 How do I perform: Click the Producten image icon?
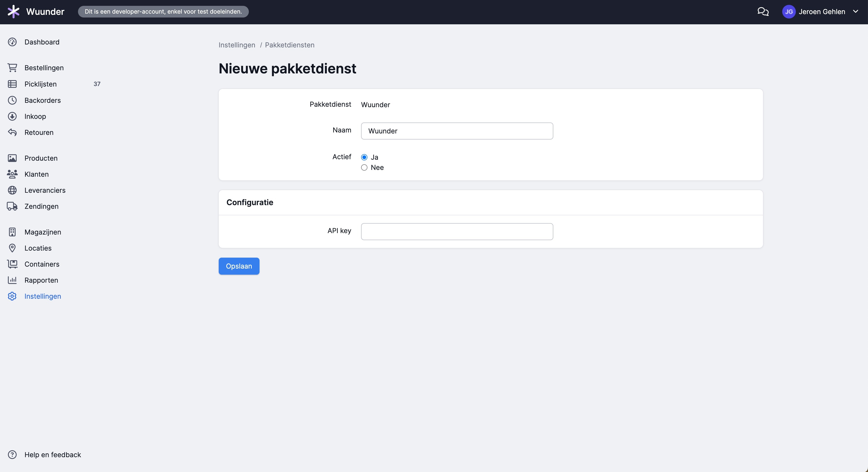pyautogui.click(x=12, y=158)
